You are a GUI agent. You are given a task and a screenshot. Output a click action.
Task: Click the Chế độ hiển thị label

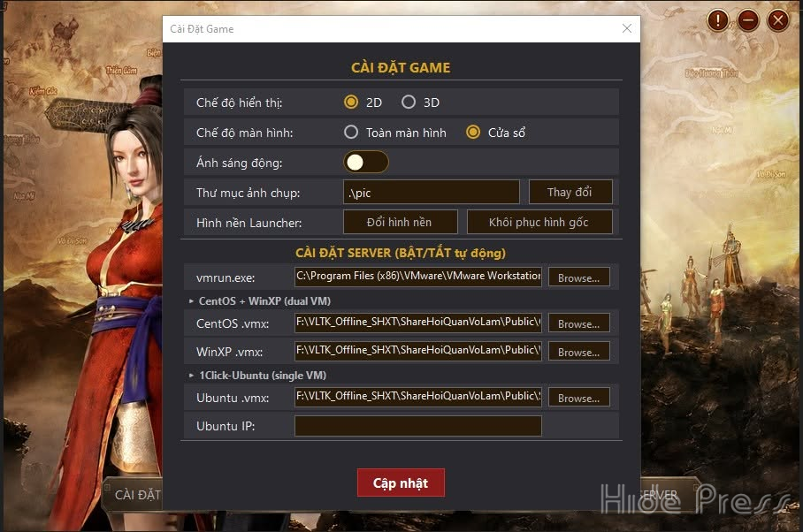pos(239,103)
